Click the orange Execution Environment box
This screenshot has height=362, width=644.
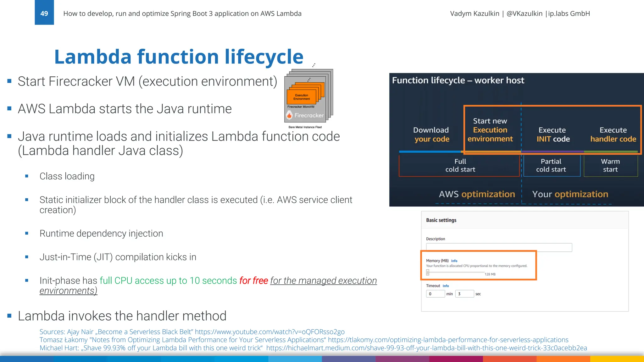click(x=302, y=97)
